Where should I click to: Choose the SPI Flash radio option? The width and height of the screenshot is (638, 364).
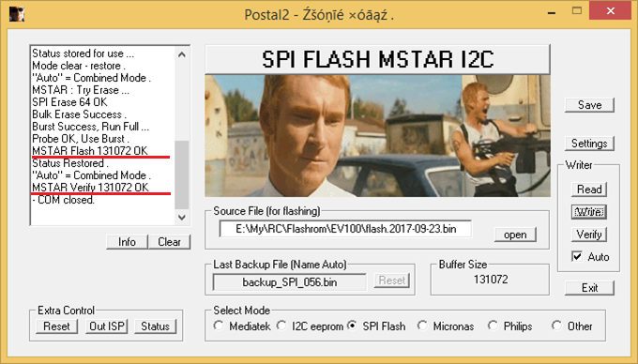click(353, 326)
